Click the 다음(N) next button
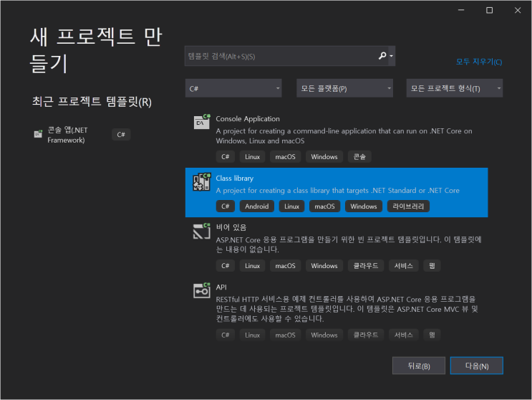Image resolution: width=532 pixels, height=400 pixels. pos(477,366)
